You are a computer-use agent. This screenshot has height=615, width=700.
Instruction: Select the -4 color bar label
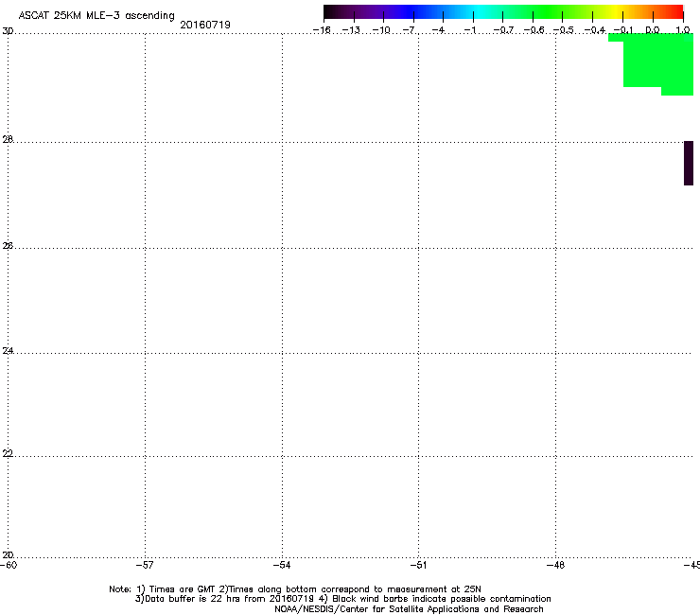click(x=439, y=30)
